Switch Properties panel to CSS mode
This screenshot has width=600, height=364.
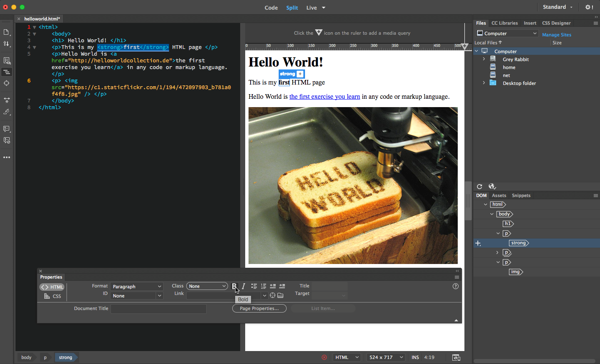pyautogui.click(x=53, y=296)
